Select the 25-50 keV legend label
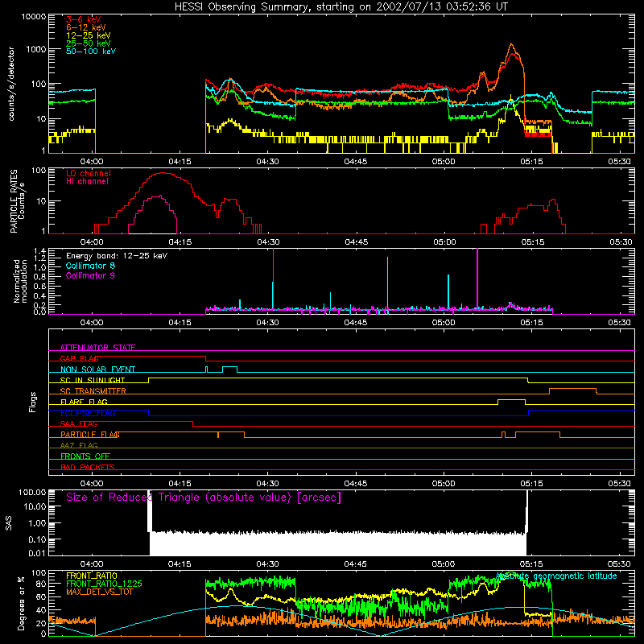The height and width of the screenshot is (644, 644). click(88, 43)
